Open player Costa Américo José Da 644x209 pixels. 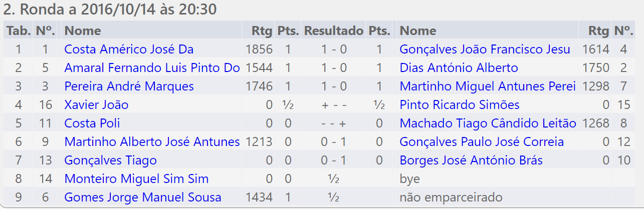click(x=129, y=49)
